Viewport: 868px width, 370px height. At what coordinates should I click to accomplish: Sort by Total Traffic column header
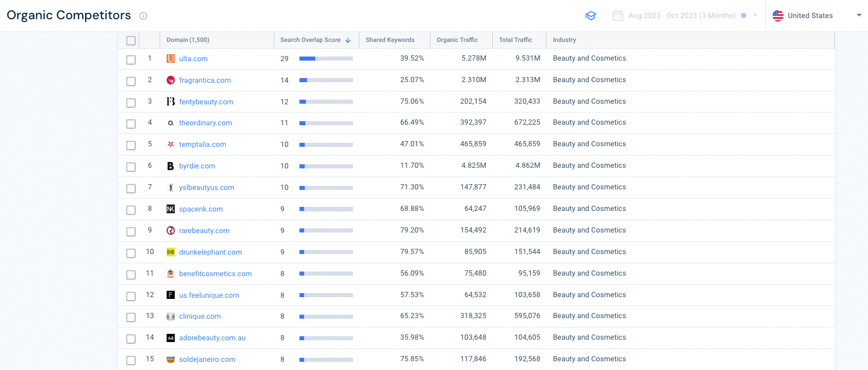[x=516, y=40]
